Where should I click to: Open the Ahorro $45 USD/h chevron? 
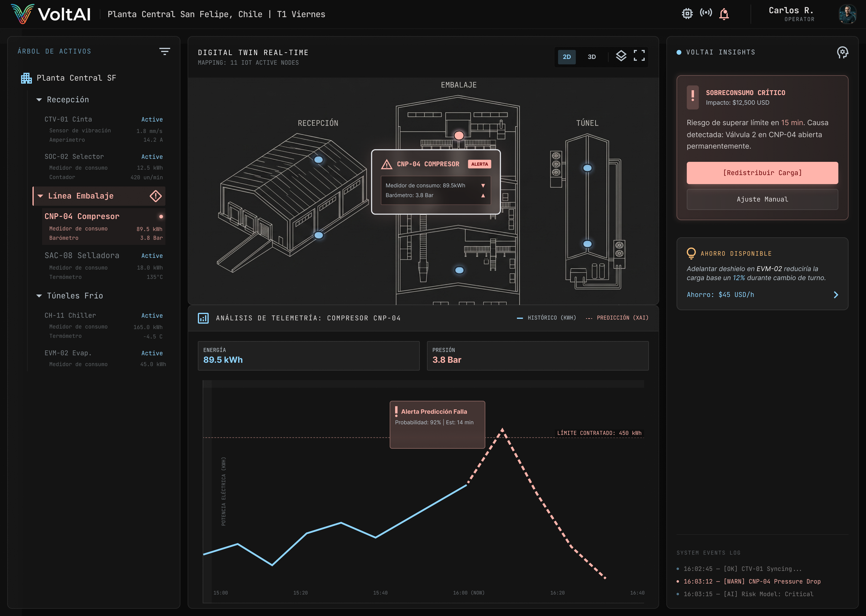(836, 295)
